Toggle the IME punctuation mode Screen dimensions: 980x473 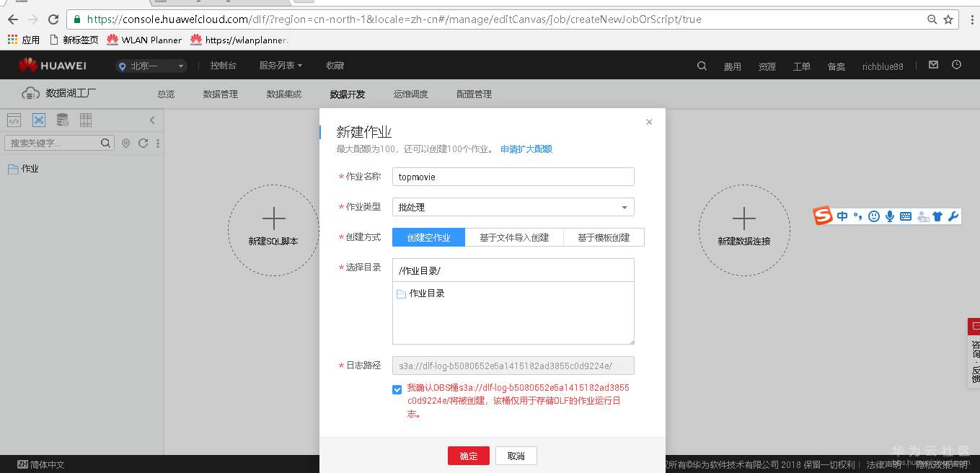point(858,216)
